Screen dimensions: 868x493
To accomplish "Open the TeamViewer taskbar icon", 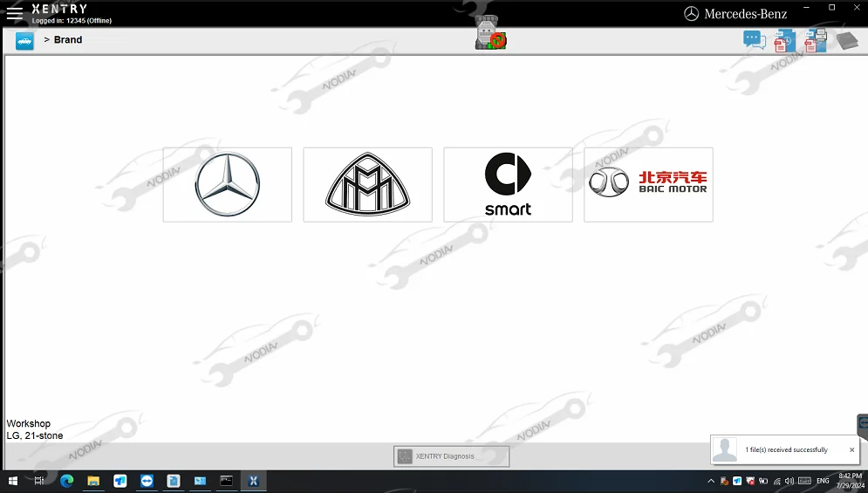I will 147,481.
